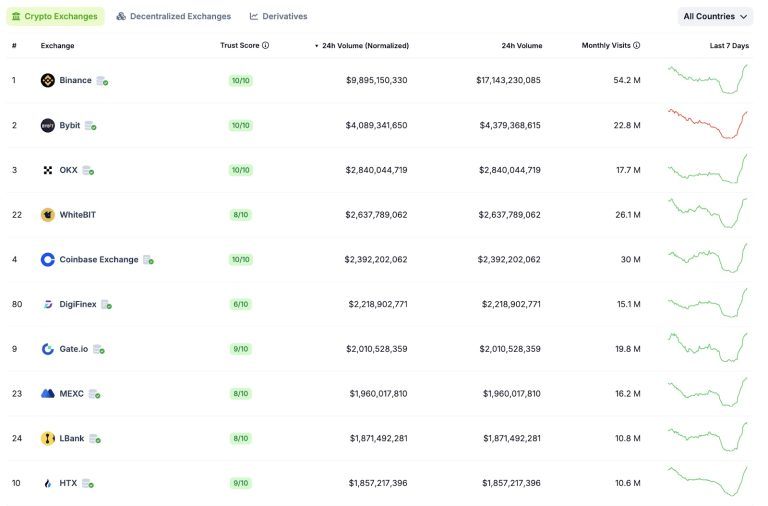Click Bybit's red 7-day sparkline chart
768x506 pixels.
(707, 124)
